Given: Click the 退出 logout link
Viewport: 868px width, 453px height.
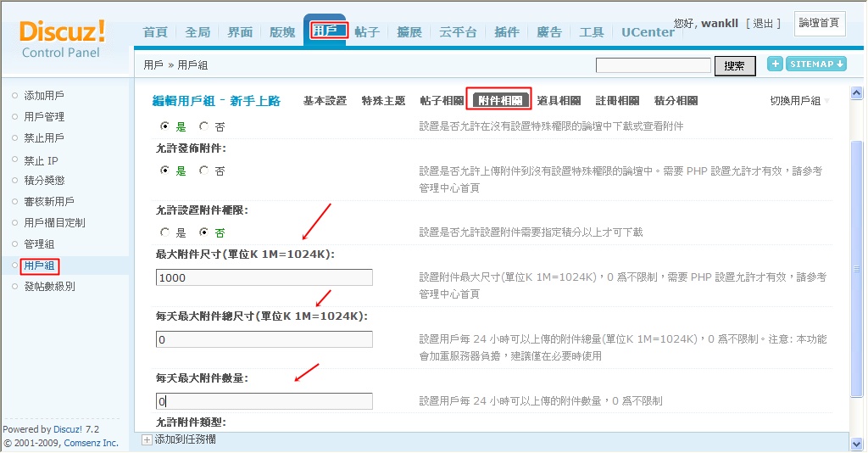Looking at the screenshot, I should coord(763,23).
